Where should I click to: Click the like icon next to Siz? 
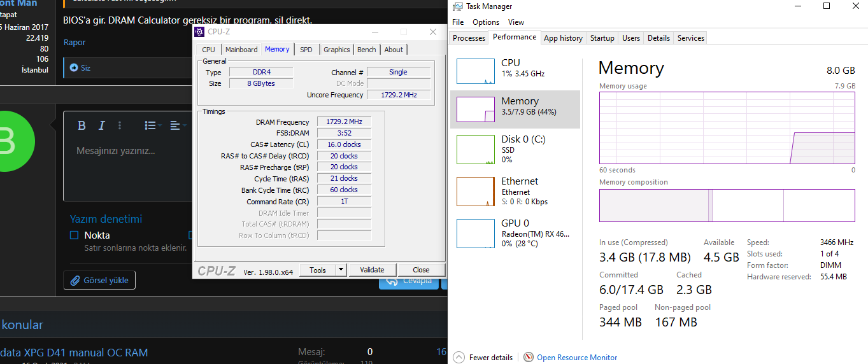pyautogui.click(x=74, y=67)
